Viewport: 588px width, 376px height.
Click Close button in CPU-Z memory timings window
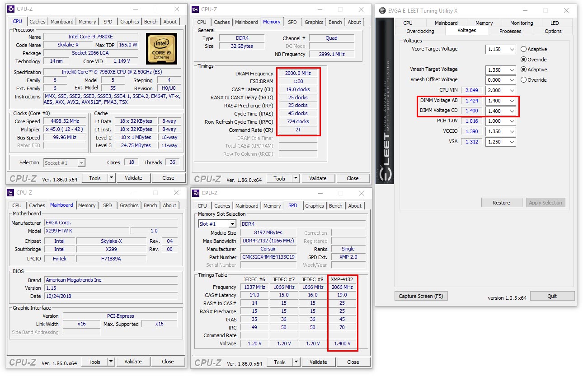tap(353, 178)
